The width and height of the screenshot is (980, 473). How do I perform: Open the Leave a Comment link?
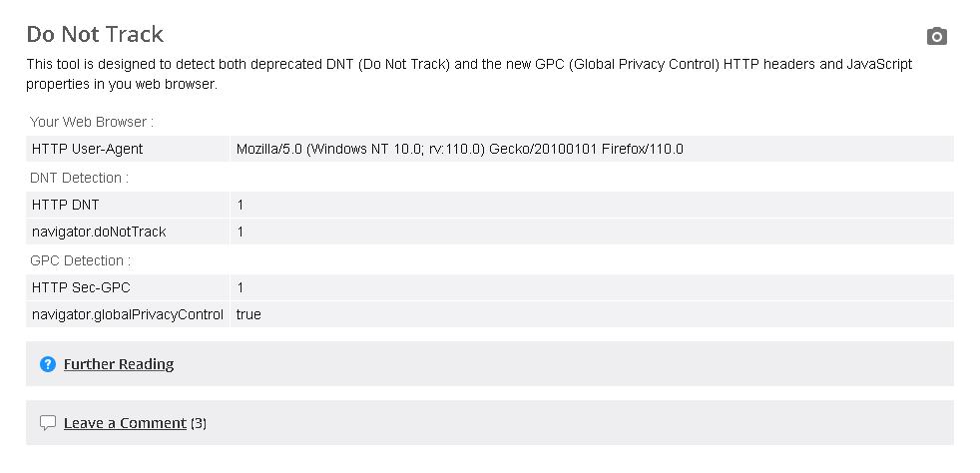[125, 423]
